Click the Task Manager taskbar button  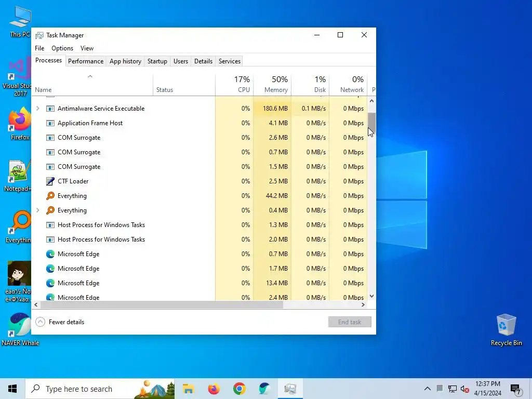point(290,389)
